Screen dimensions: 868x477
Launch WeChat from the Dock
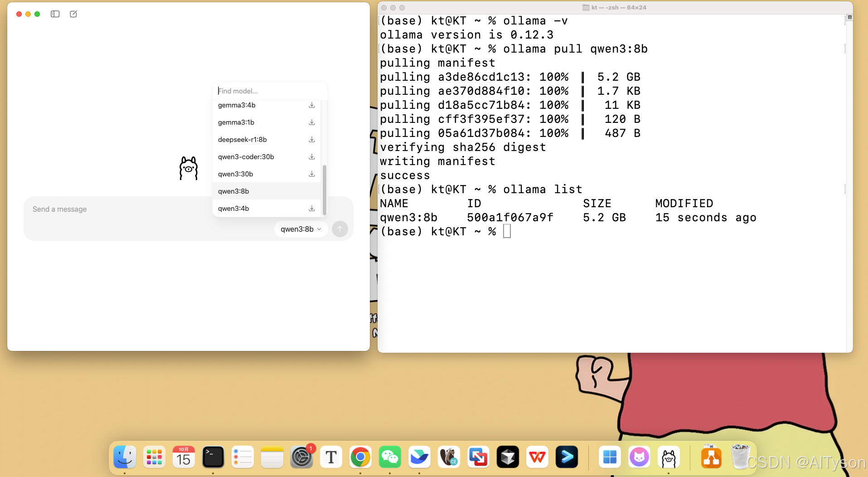pos(390,457)
